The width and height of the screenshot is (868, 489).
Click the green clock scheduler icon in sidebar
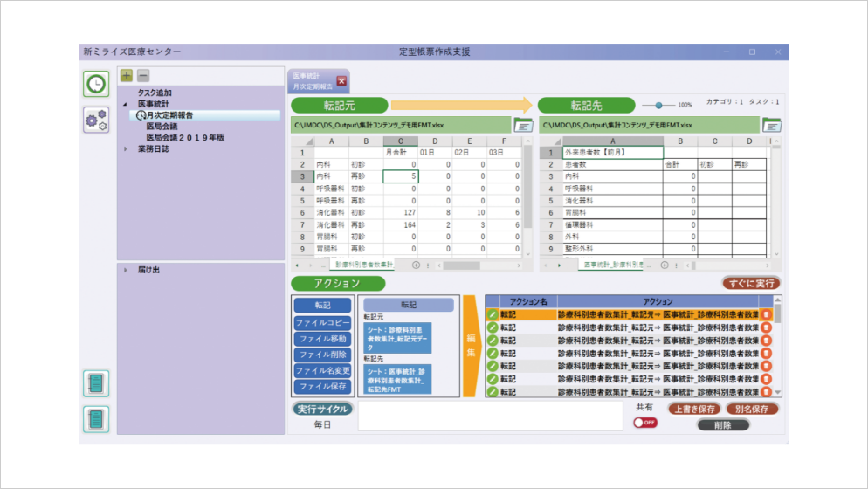[x=96, y=84]
